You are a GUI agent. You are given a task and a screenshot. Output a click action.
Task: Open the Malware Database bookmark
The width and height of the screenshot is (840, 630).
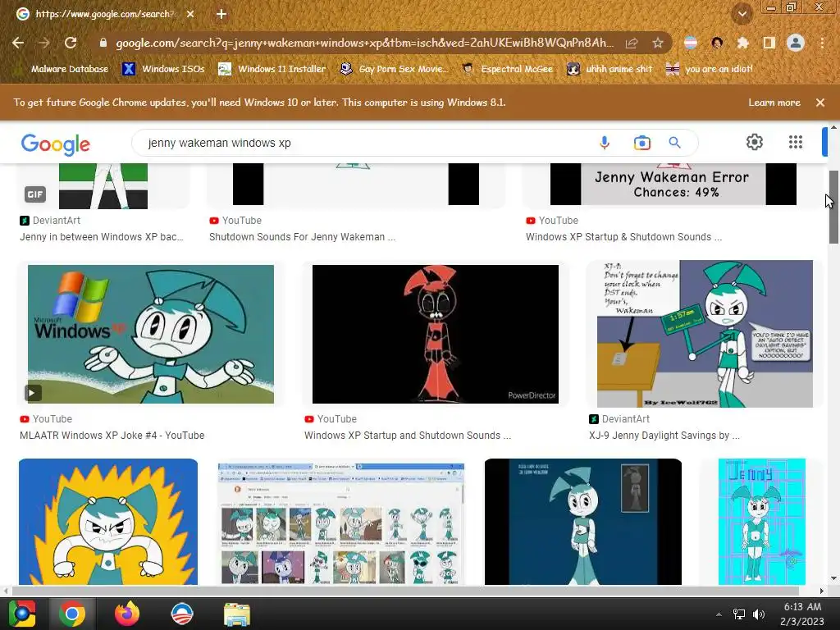(x=61, y=69)
